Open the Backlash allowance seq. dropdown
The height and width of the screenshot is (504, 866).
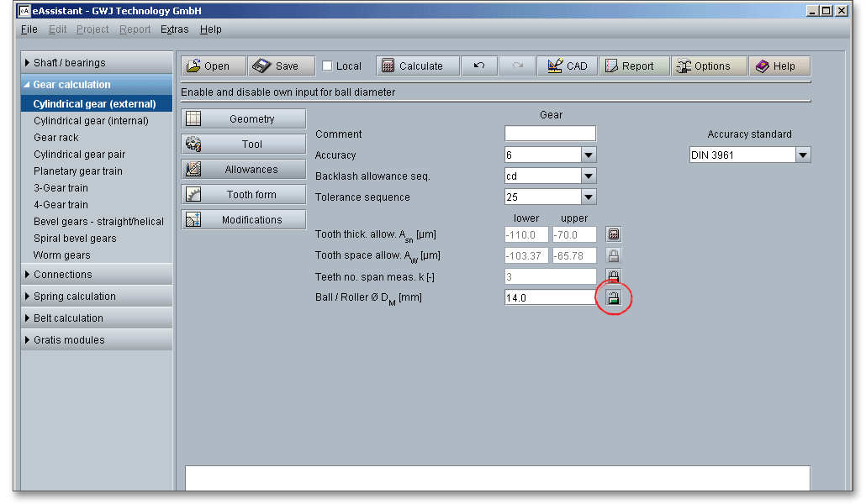pyautogui.click(x=589, y=176)
